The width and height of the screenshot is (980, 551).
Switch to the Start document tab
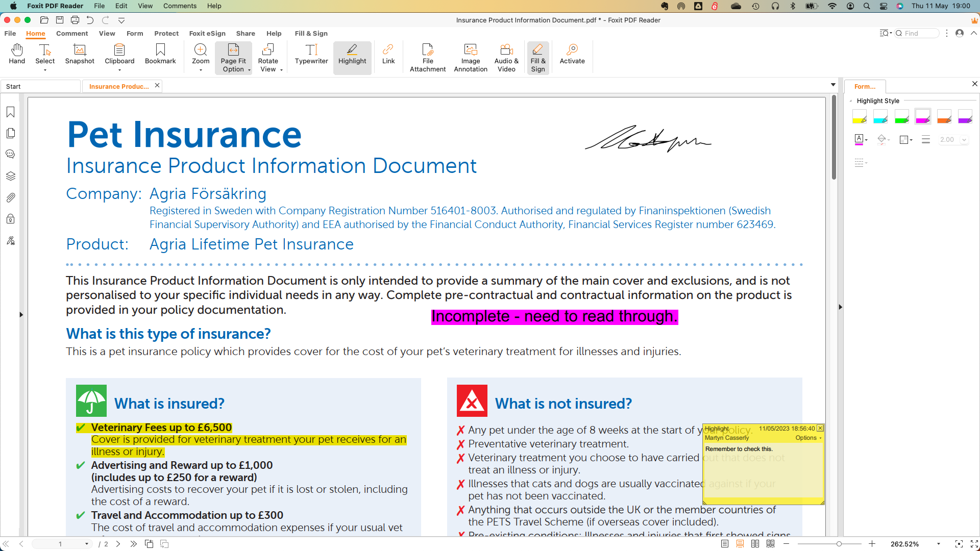pos(41,86)
